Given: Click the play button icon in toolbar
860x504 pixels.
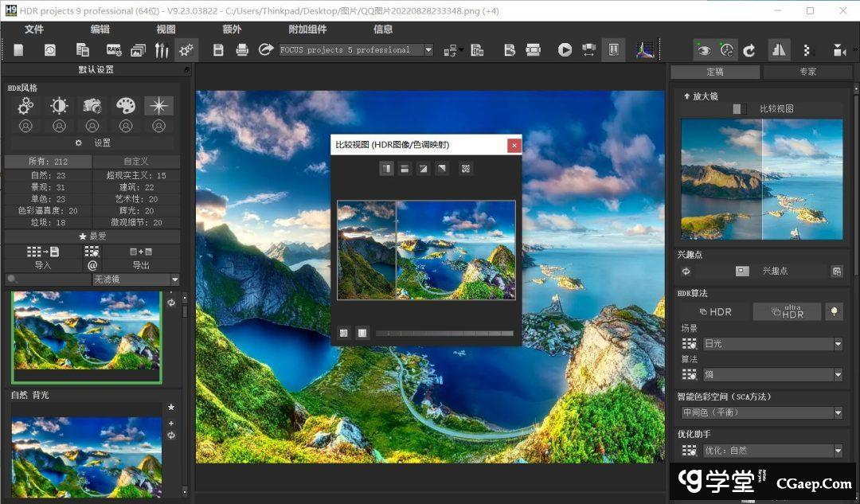Looking at the screenshot, I should click(565, 50).
